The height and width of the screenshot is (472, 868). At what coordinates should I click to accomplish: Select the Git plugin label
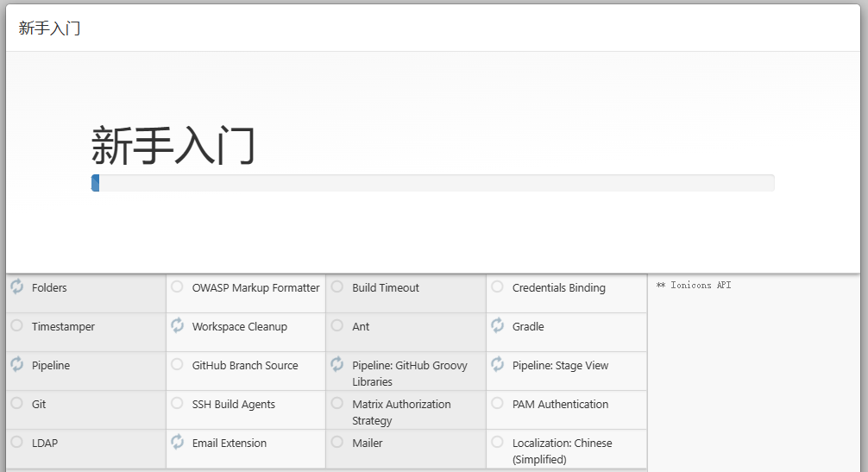[39, 404]
